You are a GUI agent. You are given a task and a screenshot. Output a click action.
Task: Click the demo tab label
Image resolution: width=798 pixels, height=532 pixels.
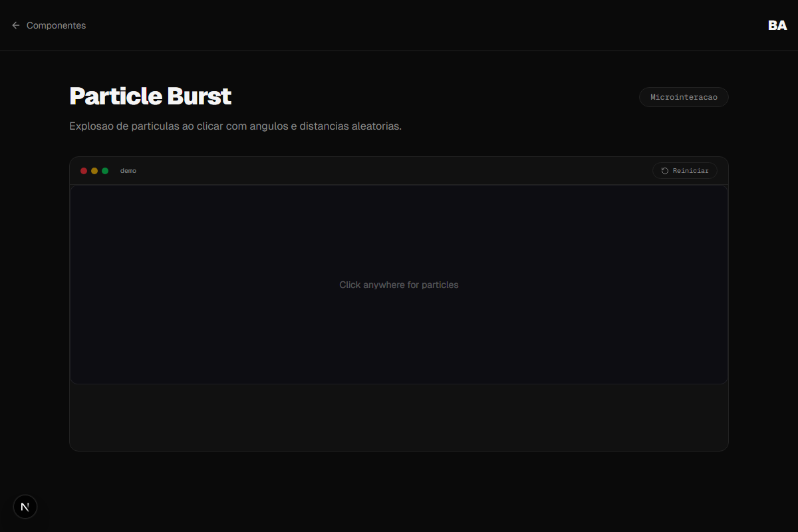pyautogui.click(x=128, y=170)
